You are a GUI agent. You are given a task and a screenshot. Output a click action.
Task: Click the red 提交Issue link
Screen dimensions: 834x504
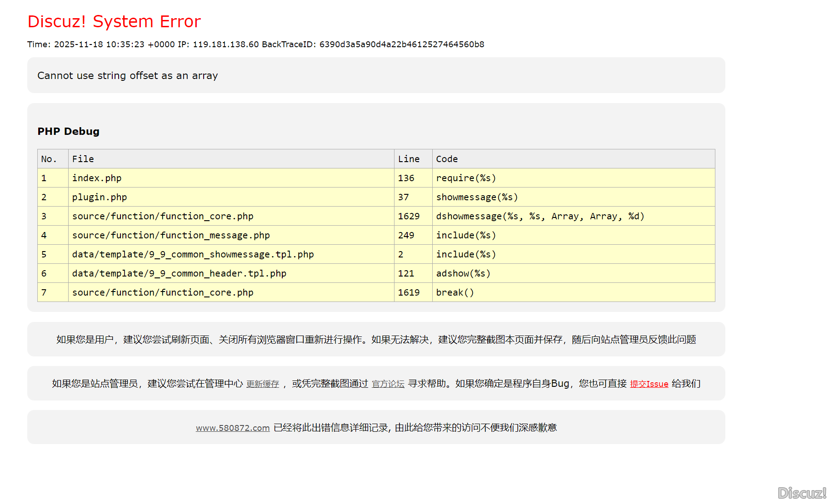click(649, 384)
